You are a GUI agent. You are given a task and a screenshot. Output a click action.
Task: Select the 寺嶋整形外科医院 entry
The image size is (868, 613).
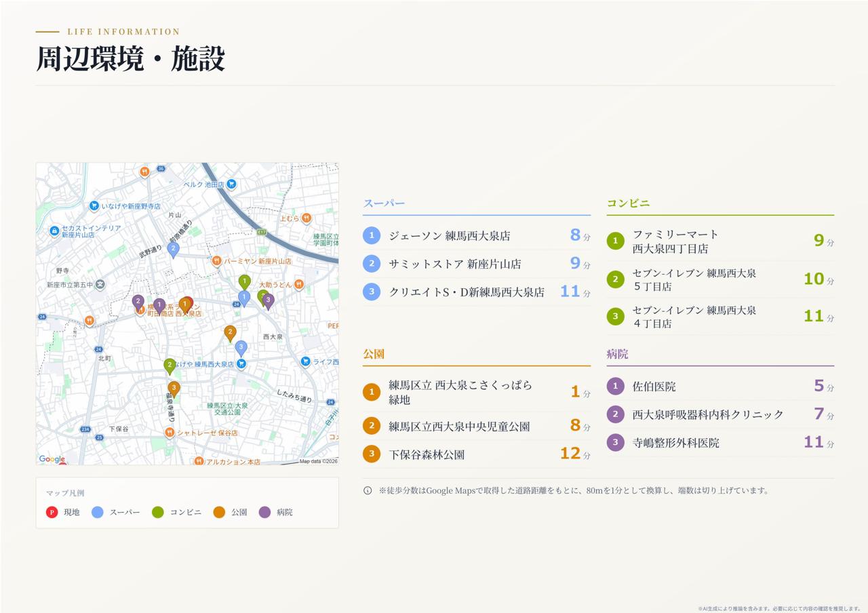pos(720,443)
